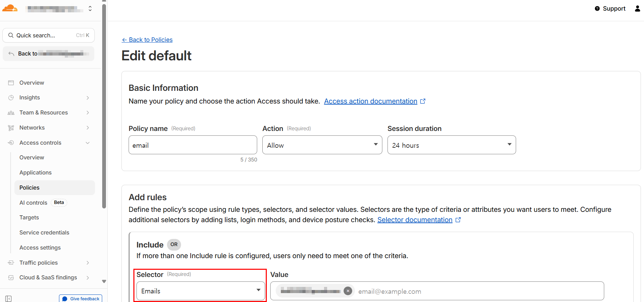The width and height of the screenshot is (644, 302).
Task: Open the Action dropdown set to Allow
Action: click(322, 145)
